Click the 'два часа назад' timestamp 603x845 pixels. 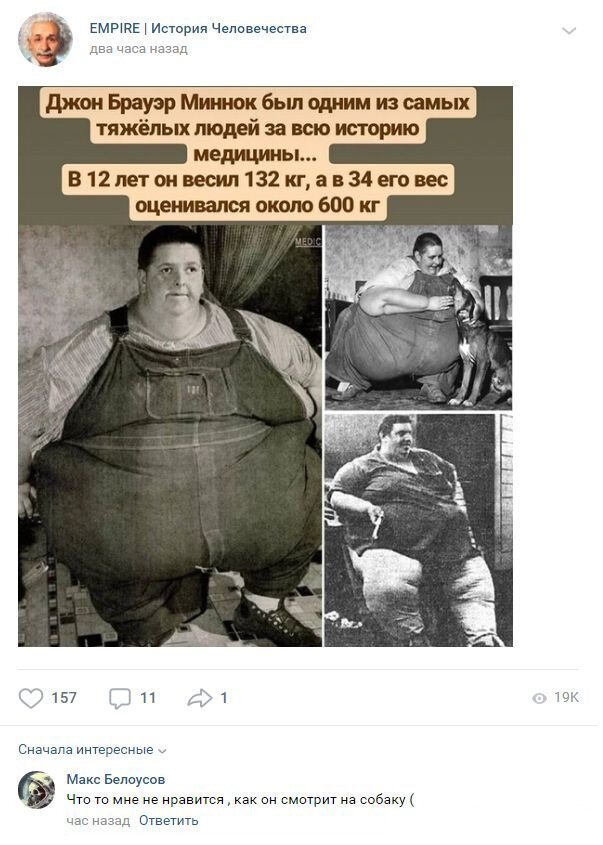[138, 49]
